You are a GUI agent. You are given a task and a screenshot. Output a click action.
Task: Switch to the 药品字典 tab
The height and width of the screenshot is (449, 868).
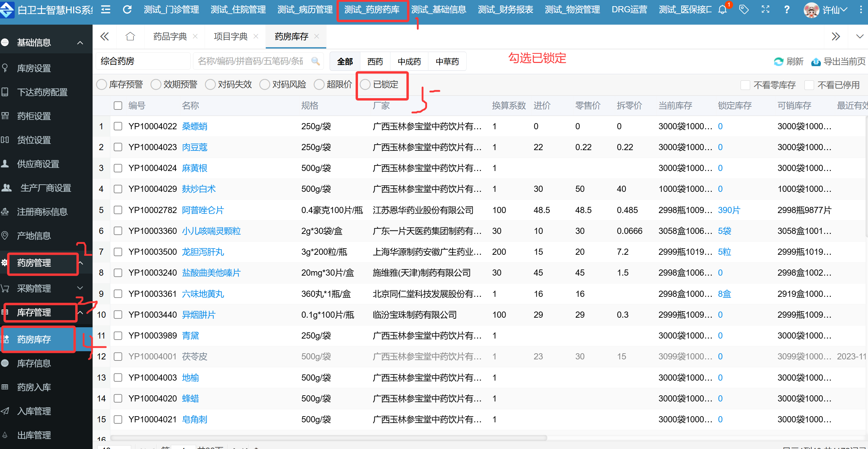[x=170, y=36]
